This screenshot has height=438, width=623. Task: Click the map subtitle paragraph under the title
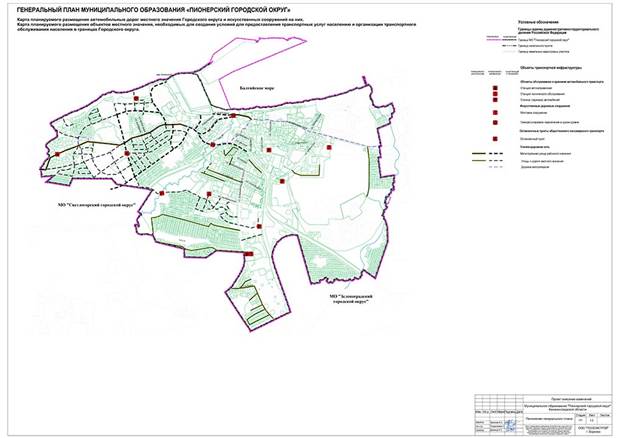coord(217,24)
